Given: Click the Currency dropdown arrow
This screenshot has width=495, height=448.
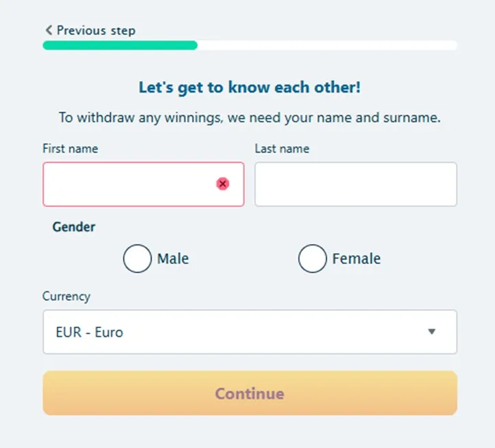Looking at the screenshot, I should (431, 332).
